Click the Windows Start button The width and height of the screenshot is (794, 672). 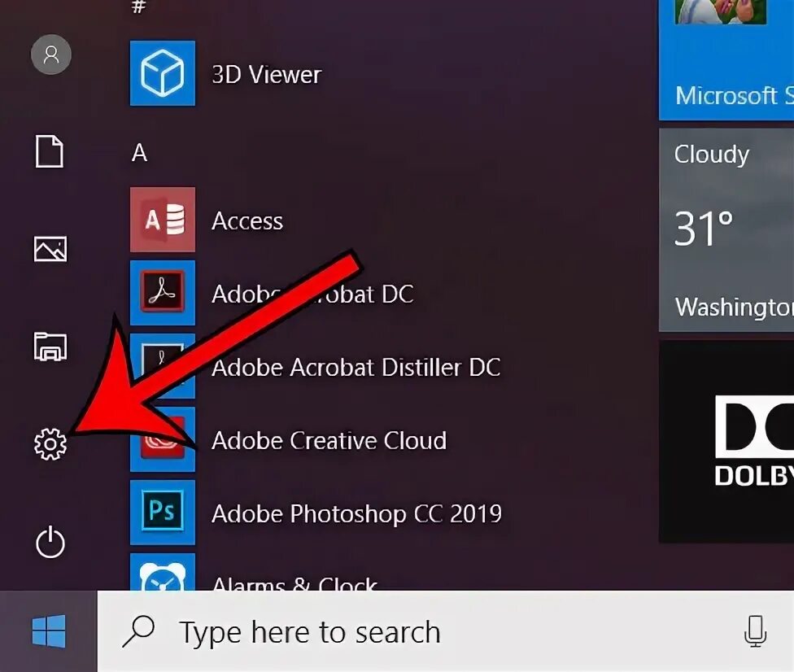tap(49, 631)
